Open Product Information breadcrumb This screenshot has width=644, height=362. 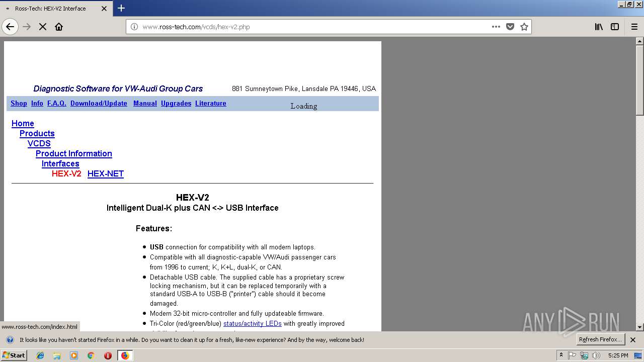[x=74, y=154]
